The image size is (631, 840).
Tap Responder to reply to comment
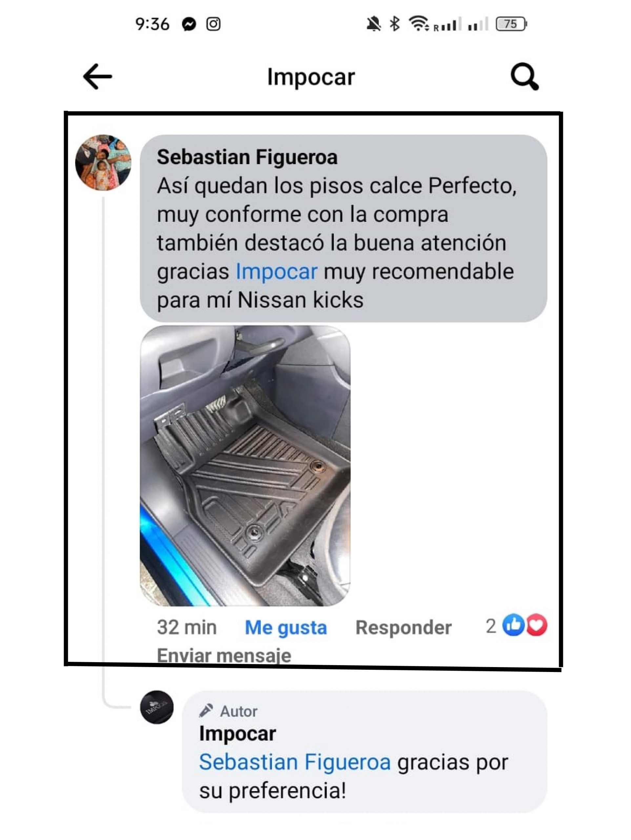404,627
